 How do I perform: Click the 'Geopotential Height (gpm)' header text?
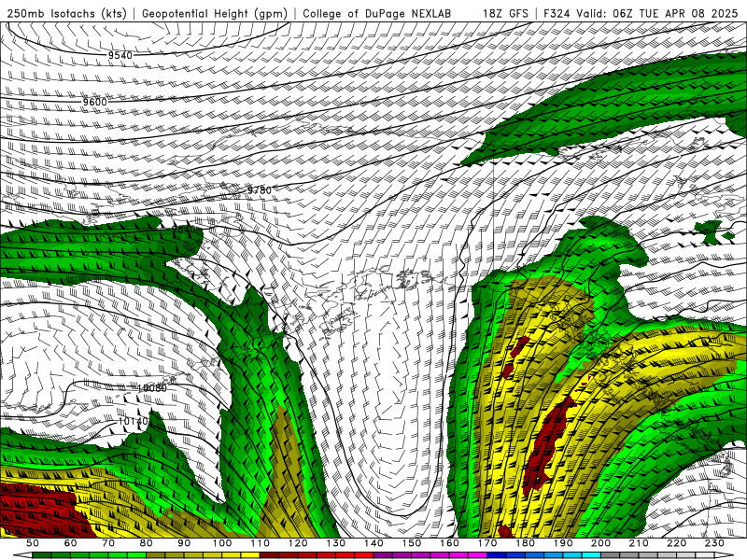coord(215,14)
